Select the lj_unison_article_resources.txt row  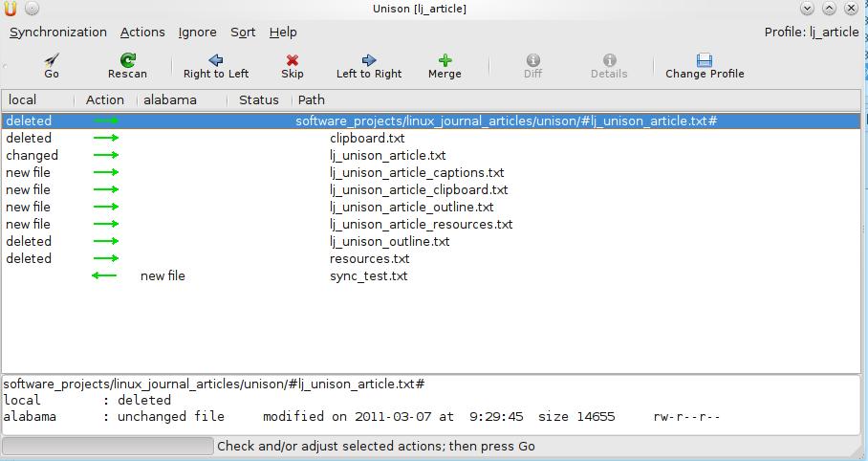pyautogui.click(x=431, y=224)
